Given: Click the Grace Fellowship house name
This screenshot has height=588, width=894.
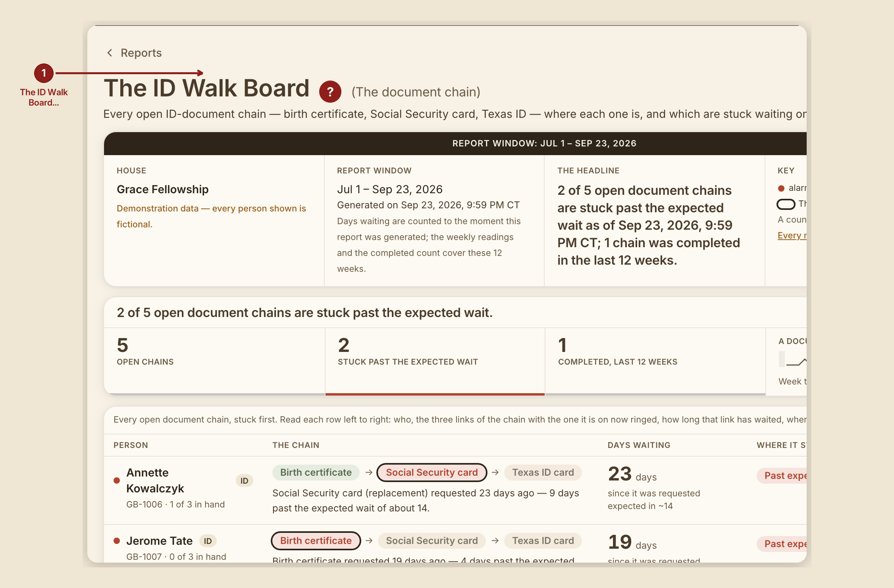Looking at the screenshot, I should pos(163,189).
